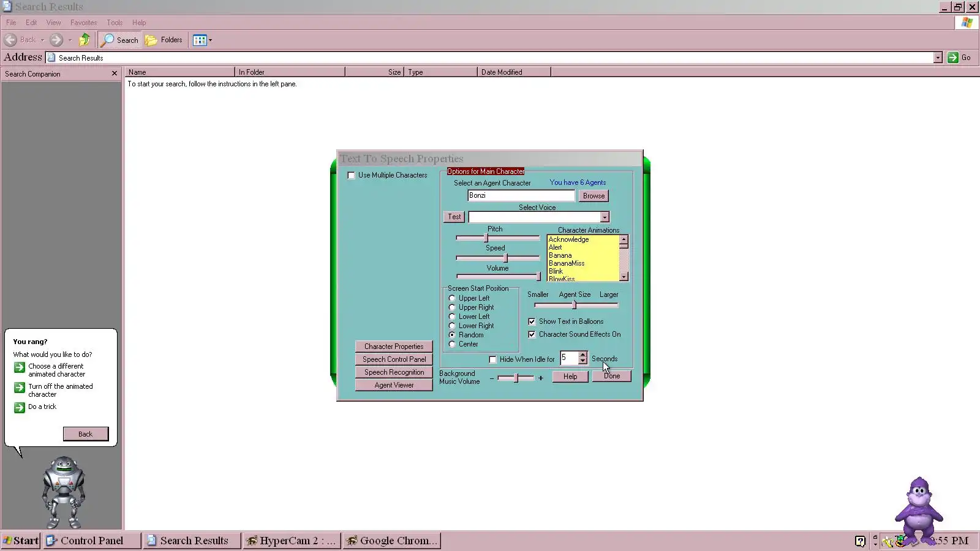Click Back button in Search Companion balloon
980x551 pixels.
click(86, 434)
